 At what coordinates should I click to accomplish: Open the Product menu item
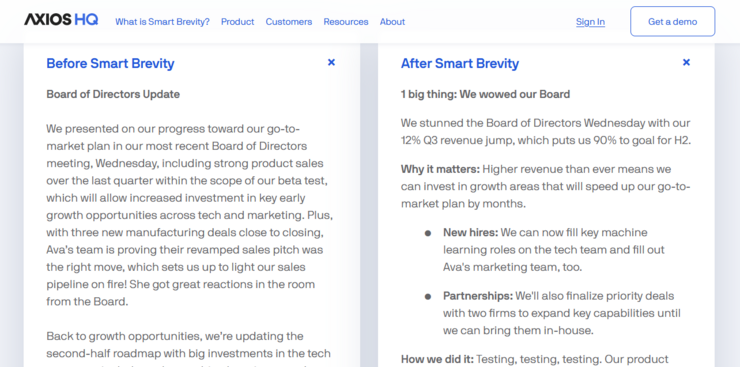click(237, 22)
